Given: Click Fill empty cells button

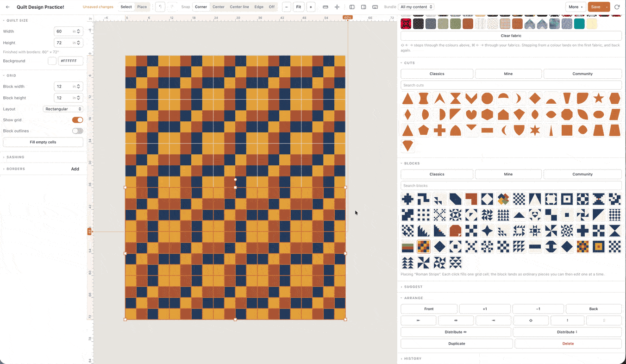Looking at the screenshot, I should coord(43,142).
